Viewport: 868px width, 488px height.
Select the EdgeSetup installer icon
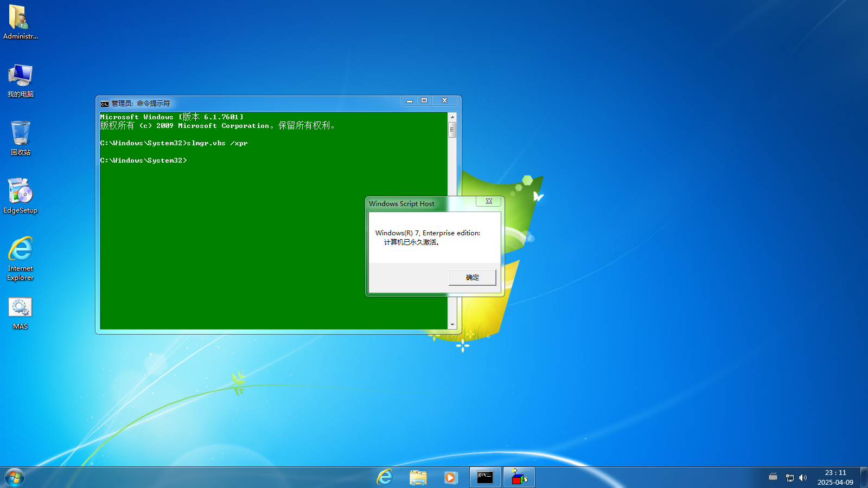(x=20, y=196)
